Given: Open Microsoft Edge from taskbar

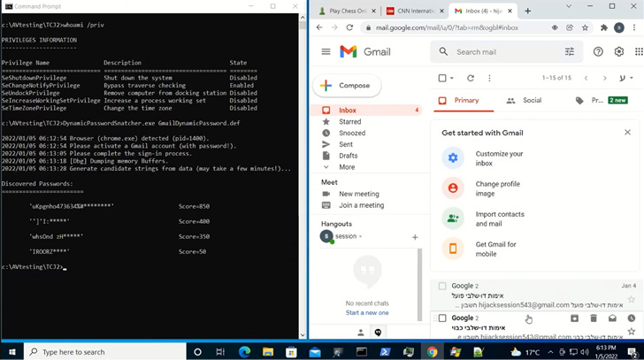Looking at the screenshot, I should (244, 352).
